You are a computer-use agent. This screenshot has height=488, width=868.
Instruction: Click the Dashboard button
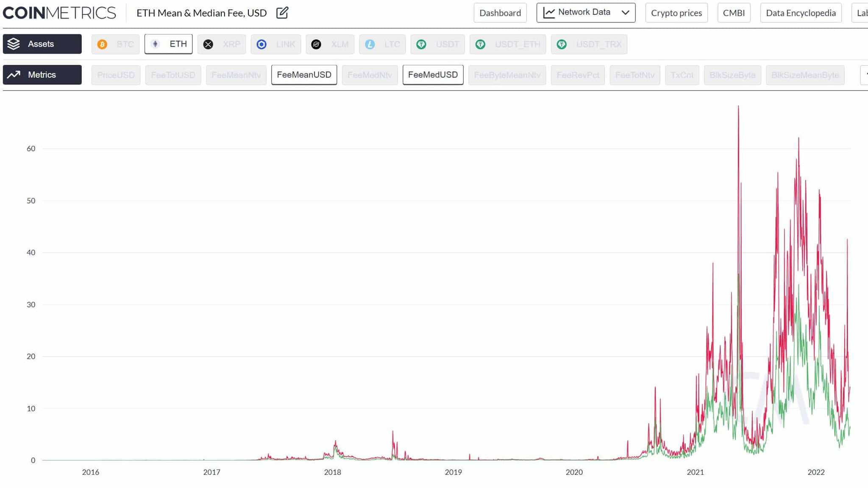[x=500, y=13]
